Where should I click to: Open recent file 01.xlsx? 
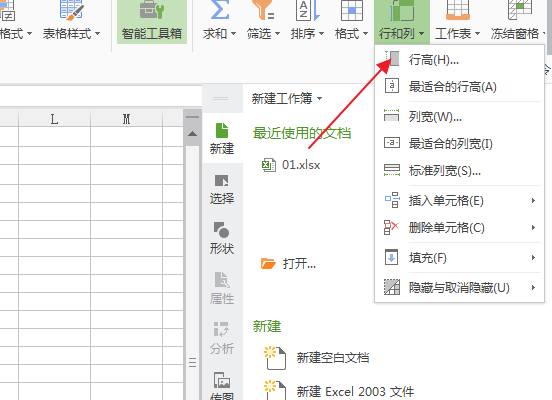click(x=301, y=165)
